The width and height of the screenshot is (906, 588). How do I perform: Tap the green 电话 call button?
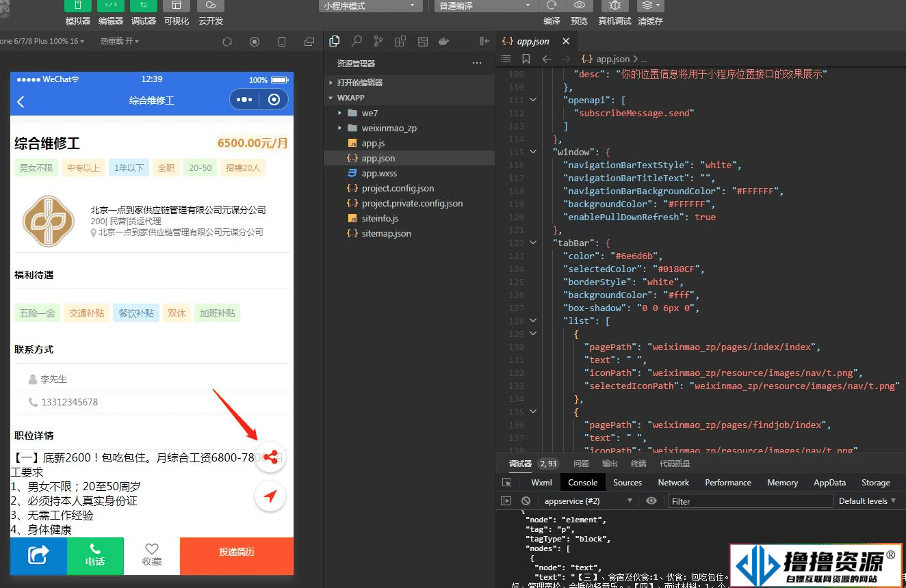point(95,555)
